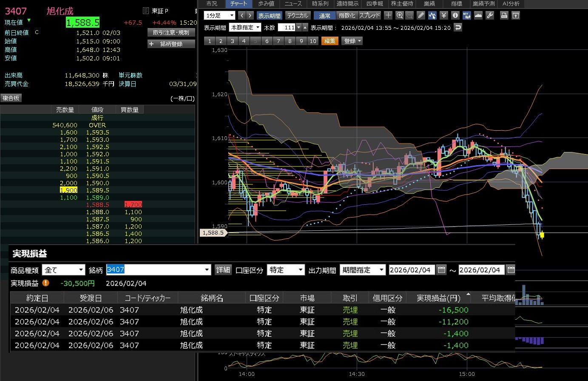Image resolution: width=588 pixels, height=381 pixels.
Task: Click the 1,588.5 bid price row
Action: click(x=97, y=205)
